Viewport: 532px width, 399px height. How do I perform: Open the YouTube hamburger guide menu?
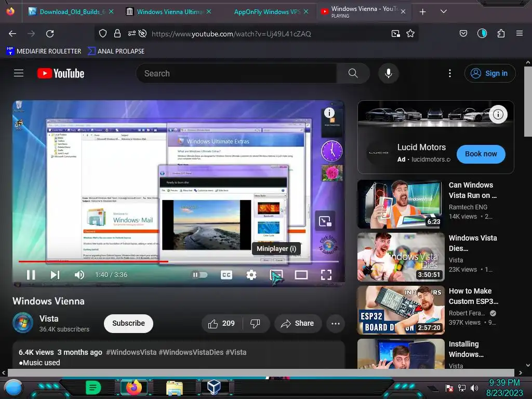19,73
